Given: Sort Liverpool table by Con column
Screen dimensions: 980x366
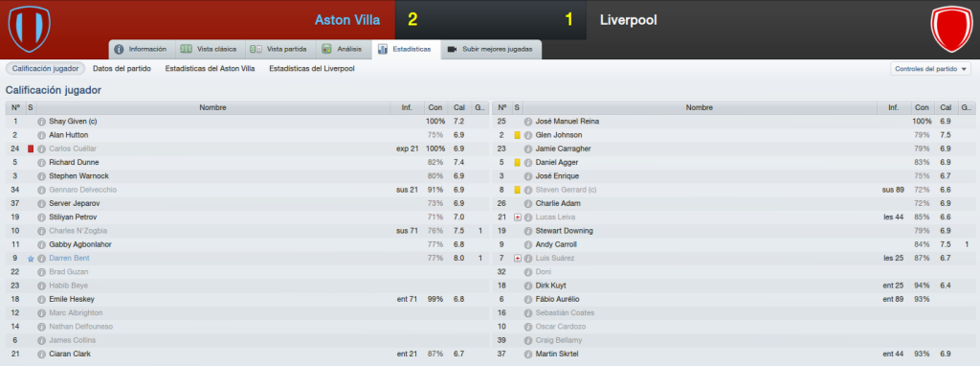Looking at the screenshot, I should pos(922,107).
